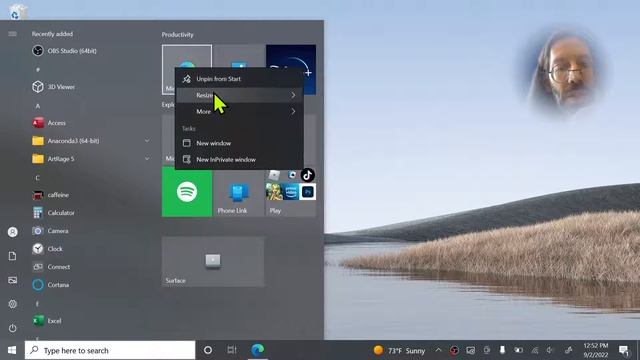The width and height of the screenshot is (640, 360).
Task: Choose More in the context menu
Action: pos(239,111)
